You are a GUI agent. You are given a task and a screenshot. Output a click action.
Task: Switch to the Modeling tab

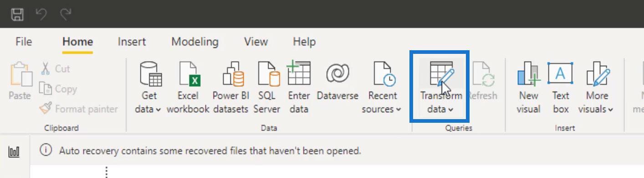click(x=195, y=42)
